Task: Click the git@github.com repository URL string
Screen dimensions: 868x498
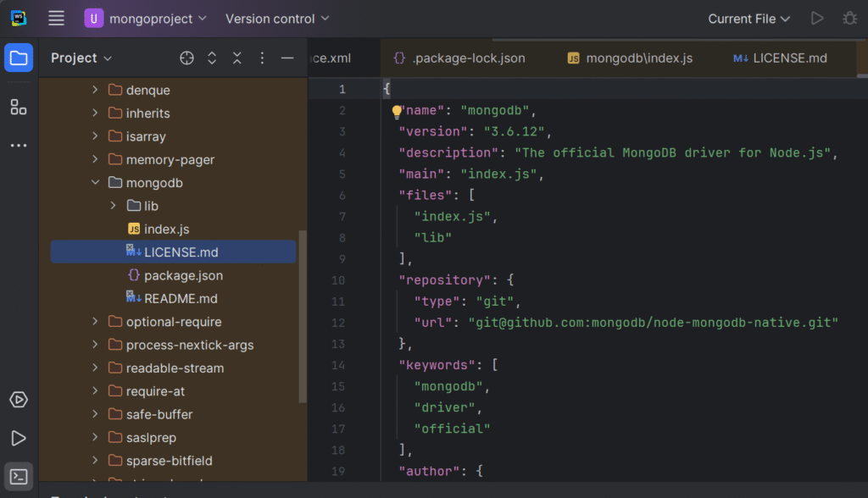Action: [x=654, y=323]
